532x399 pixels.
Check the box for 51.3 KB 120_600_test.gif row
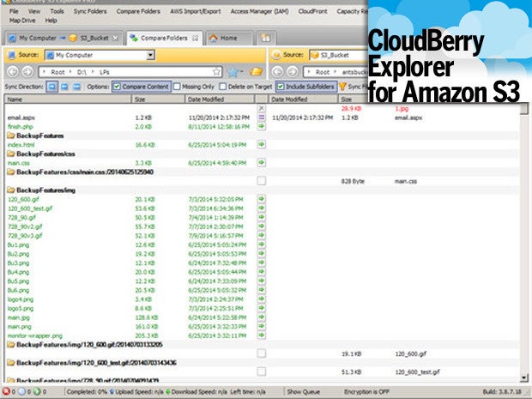coord(261,372)
